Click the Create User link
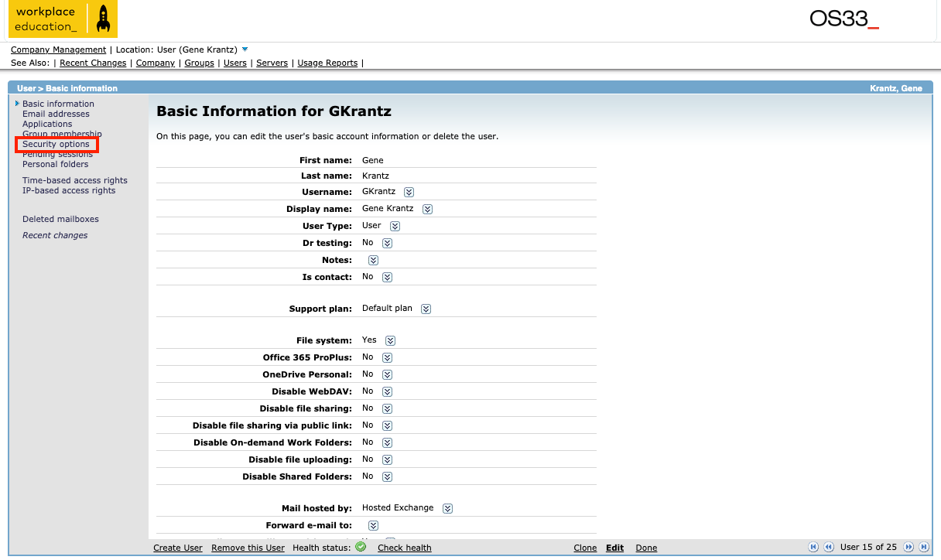The width and height of the screenshot is (941, 560). pyautogui.click(x=178, y=548)
